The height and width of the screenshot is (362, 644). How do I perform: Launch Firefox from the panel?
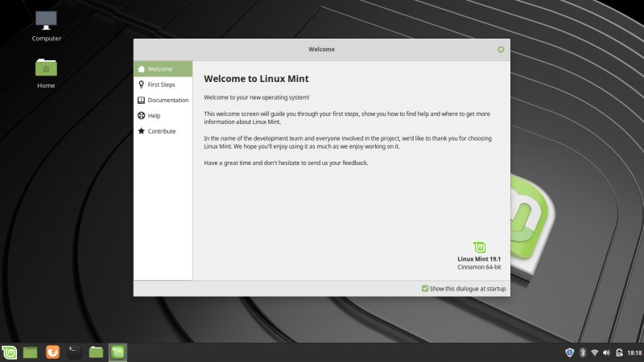click(52, 352)
